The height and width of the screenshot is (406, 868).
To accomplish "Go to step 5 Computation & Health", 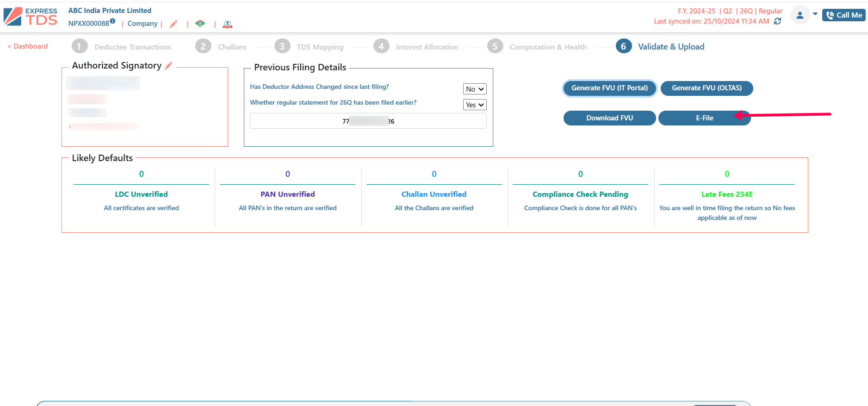I will pos(537,47).
